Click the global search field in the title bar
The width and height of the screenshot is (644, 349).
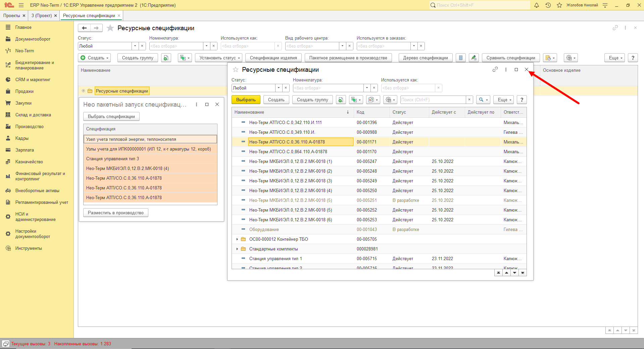[480, 5]
